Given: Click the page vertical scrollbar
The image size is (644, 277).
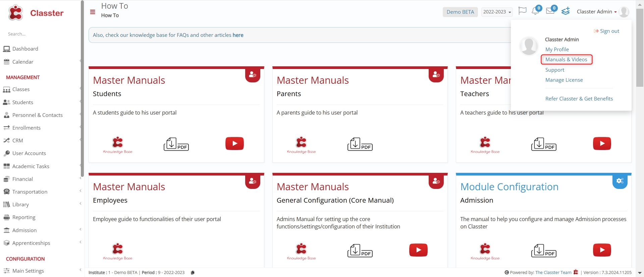Looking at the screenshot, I should (x=640, y=47).
